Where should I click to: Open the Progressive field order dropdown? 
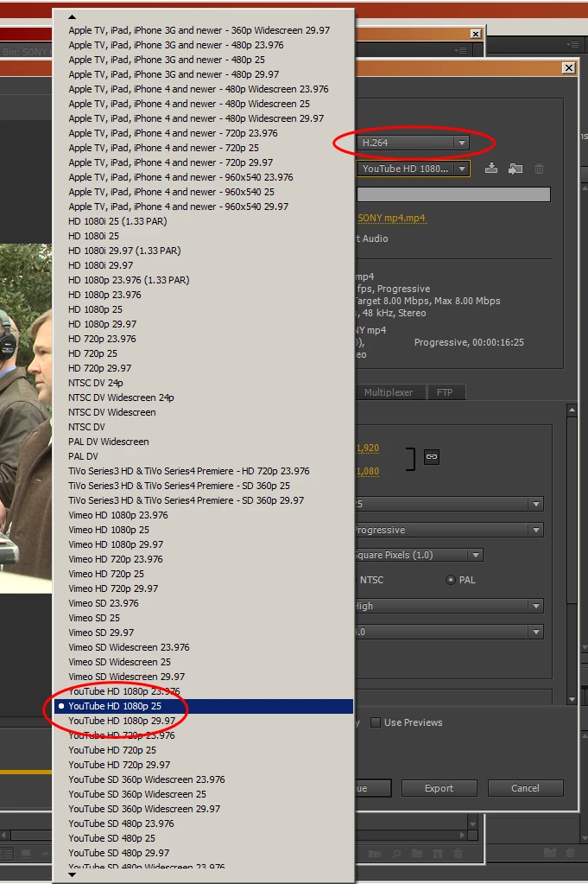(x=448, y=530)
